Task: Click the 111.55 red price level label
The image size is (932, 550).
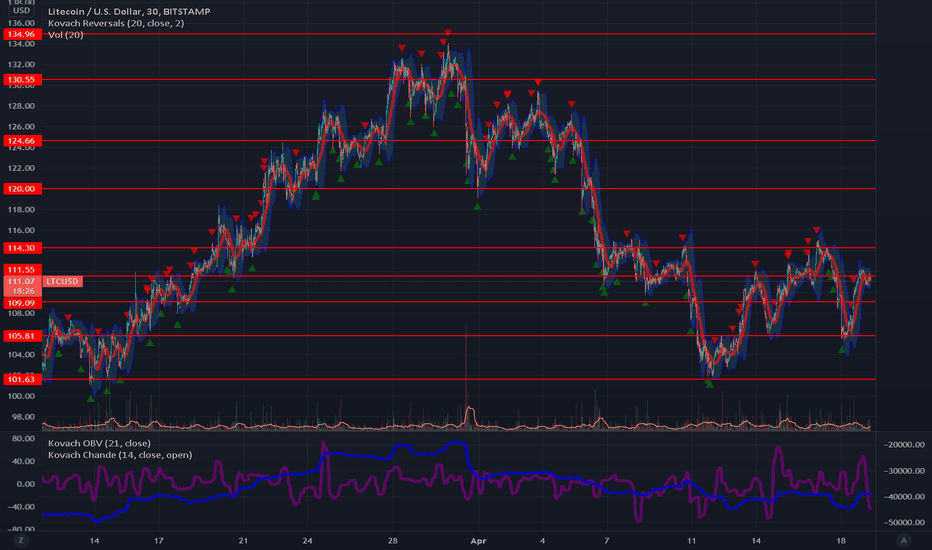Action: (22, 270)
